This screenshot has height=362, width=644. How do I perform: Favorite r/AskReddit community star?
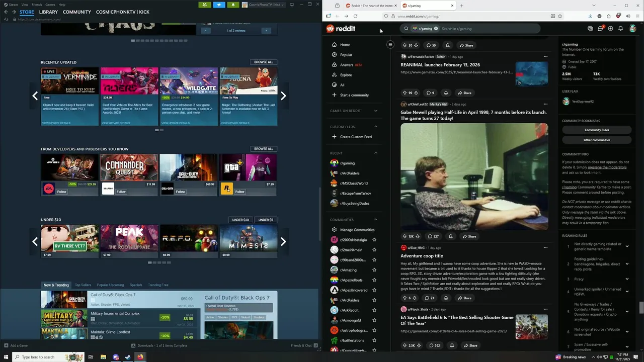coord(374,310)
